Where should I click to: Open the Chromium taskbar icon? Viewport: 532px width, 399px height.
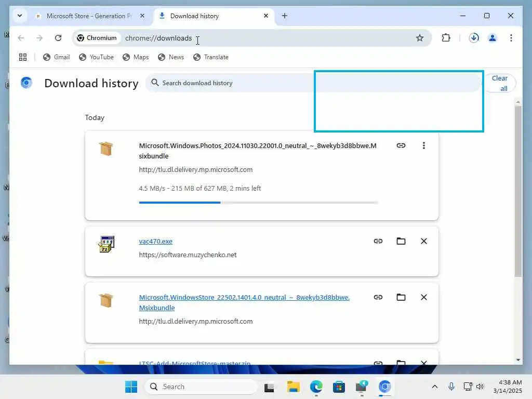385,387
